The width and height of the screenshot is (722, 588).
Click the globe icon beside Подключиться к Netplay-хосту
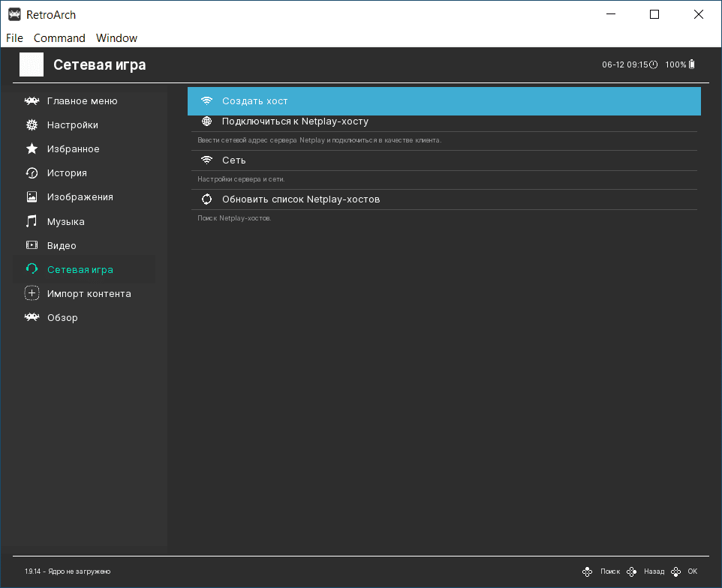coord(206,121)
